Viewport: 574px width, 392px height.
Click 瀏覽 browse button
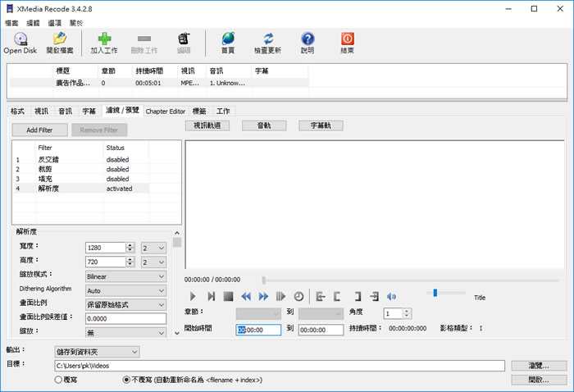tap(539, 366)
